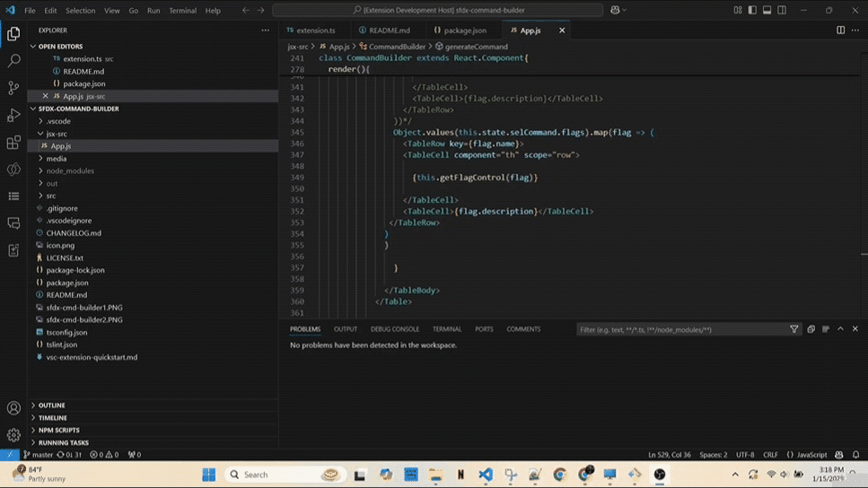Open the Search view in activity bar
The width and height of the screenshot is (868, 488).
pyautogui.click(x=13, y=60)
